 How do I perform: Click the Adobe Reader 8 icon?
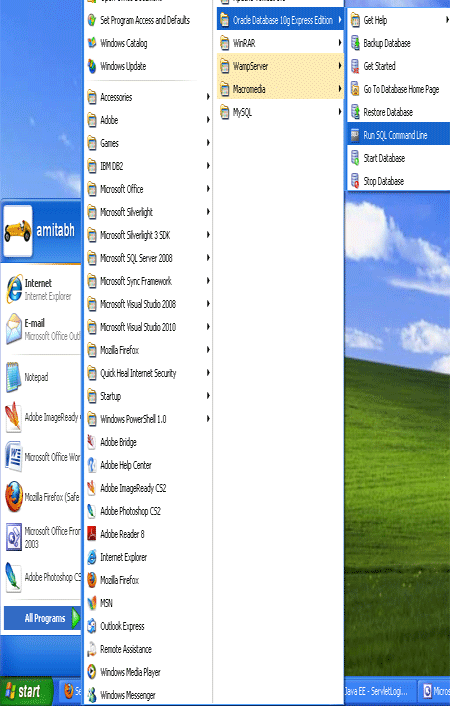92,534
